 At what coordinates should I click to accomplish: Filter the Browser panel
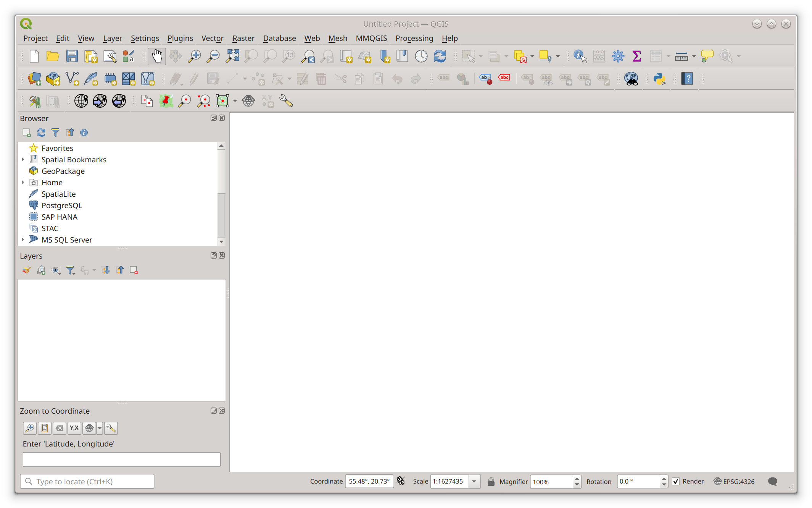click(55, 133)
